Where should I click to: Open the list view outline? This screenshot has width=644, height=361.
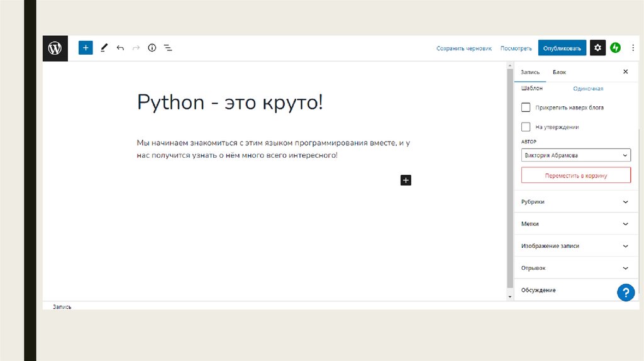(x=168, y=48)
